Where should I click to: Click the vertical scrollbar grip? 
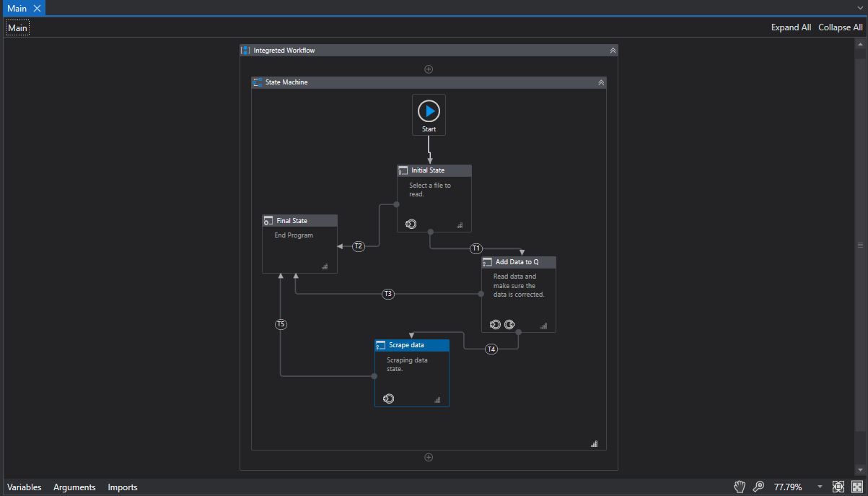pos(860,245)
